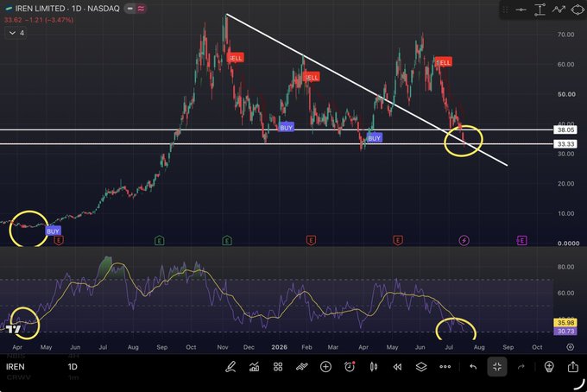Viewport: 587px width, 392px height.
Task: Click the price change text -1.21 (-3.47%)
Action: (51, 20)
